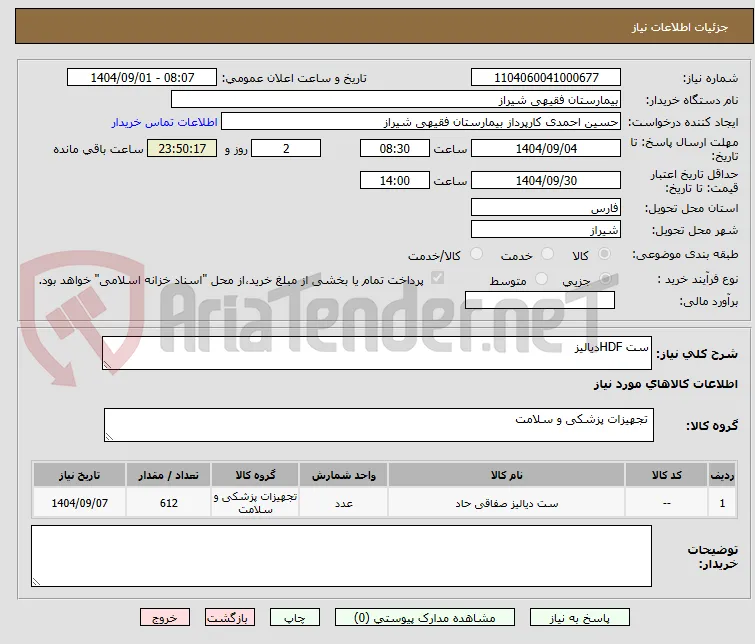
Task: Click the announcement date field 1404/09/01 - 08:07
Action: point(142,78)
